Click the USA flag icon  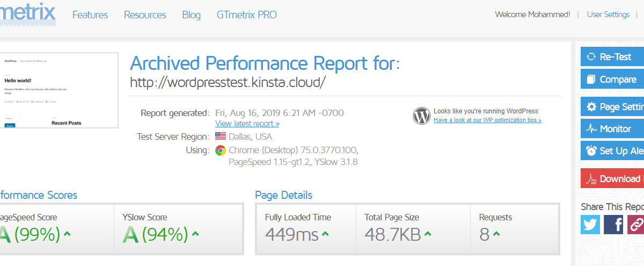click(x=221, y=136)
